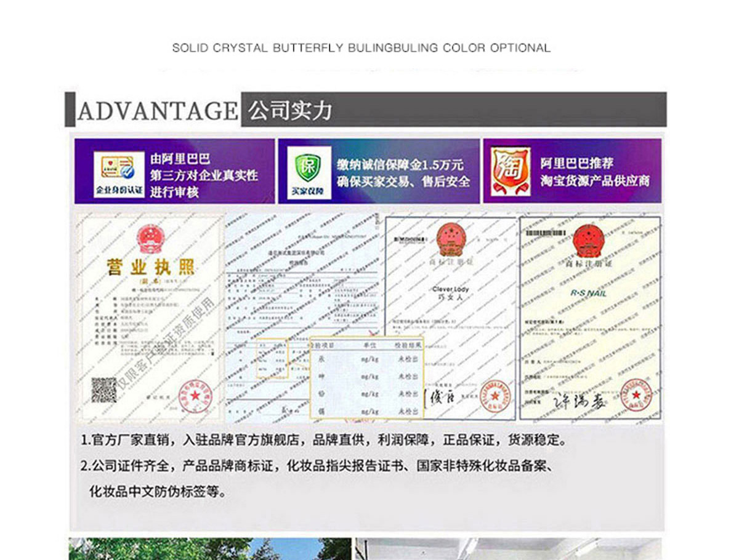Click the 缴纳诚信保障金1.5万元 banner text
739x560 pixels.
click(x=403, y=173)
